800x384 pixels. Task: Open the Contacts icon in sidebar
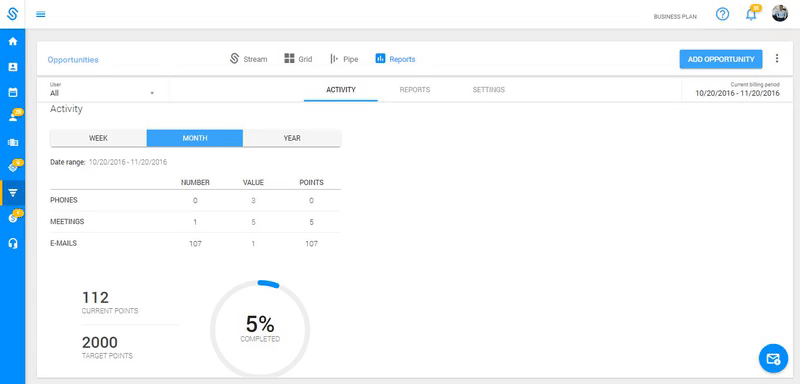click(x=13, y=67)
